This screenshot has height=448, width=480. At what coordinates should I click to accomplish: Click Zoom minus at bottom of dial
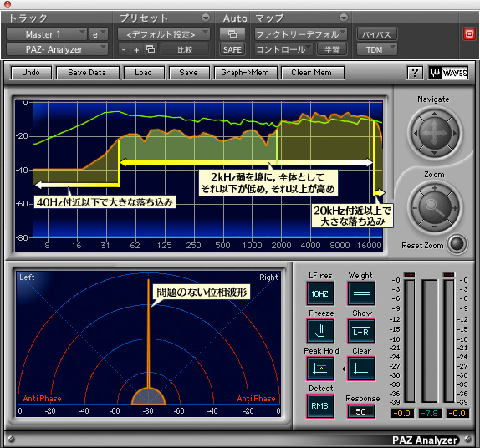435,227
